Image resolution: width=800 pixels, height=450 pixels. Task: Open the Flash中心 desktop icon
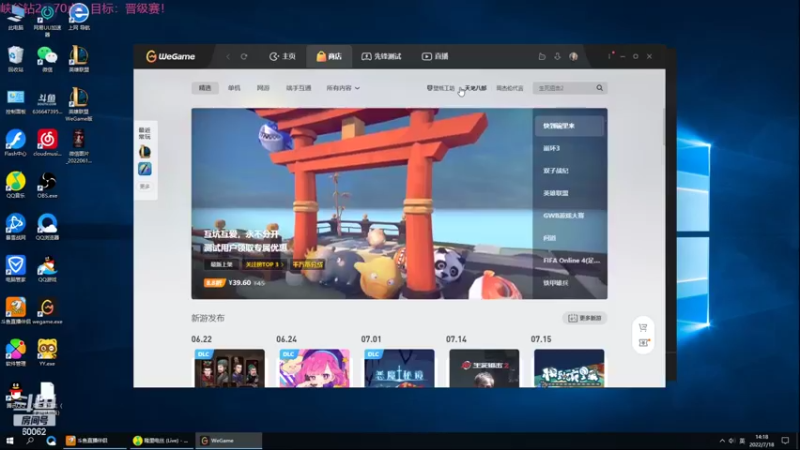click(16, 142)
